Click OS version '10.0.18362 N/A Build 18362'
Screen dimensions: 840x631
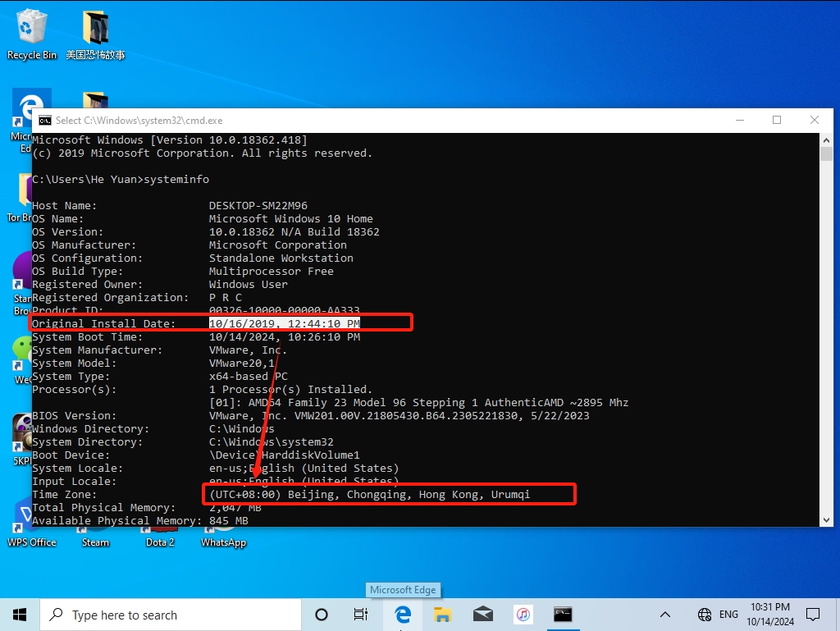(x=294, y=232)
